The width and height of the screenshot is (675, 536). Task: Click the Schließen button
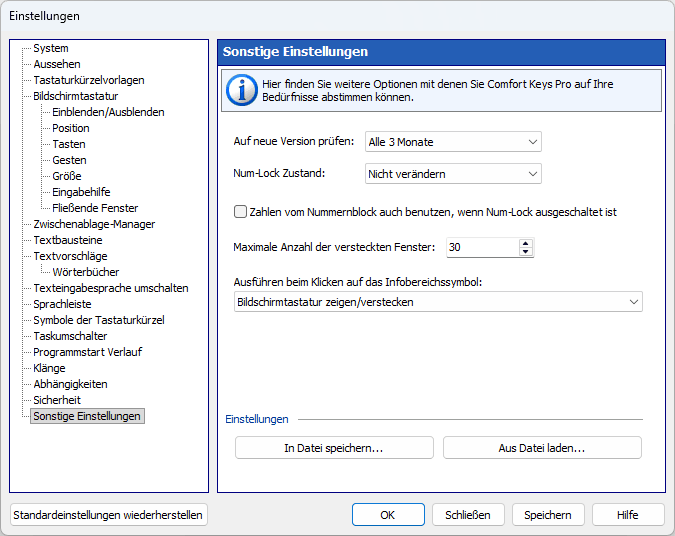coord(468,515)
